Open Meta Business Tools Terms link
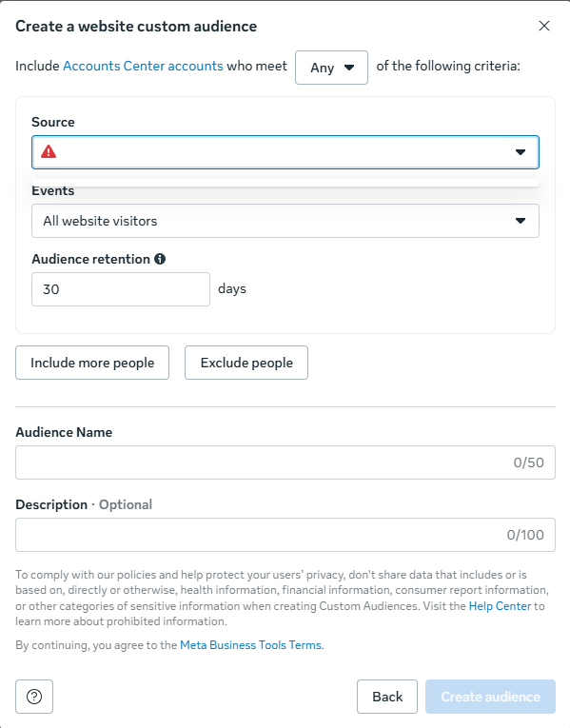The image size is (570, 728). [x=251, y=645]
